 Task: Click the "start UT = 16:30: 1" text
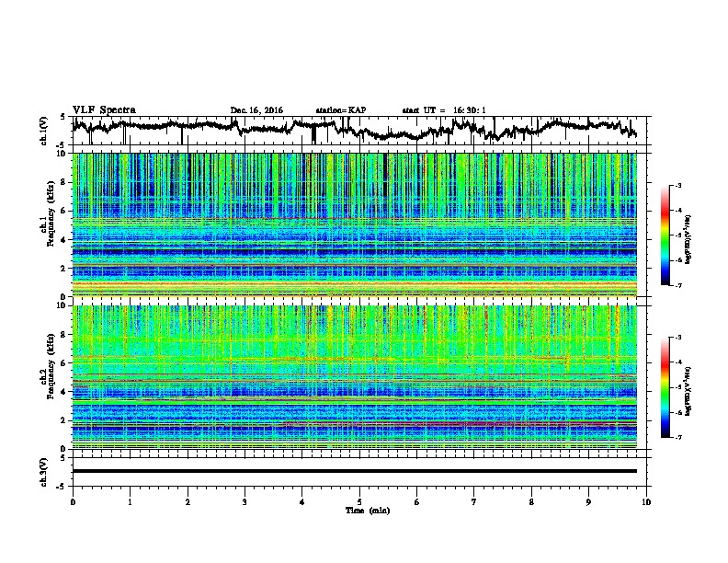[444, 110]
